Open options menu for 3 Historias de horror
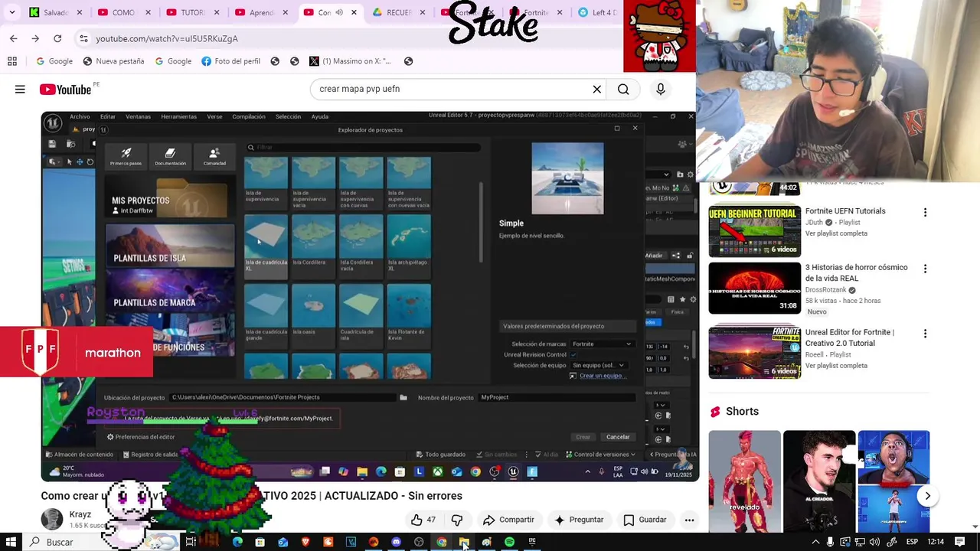 tap(925, 269)
